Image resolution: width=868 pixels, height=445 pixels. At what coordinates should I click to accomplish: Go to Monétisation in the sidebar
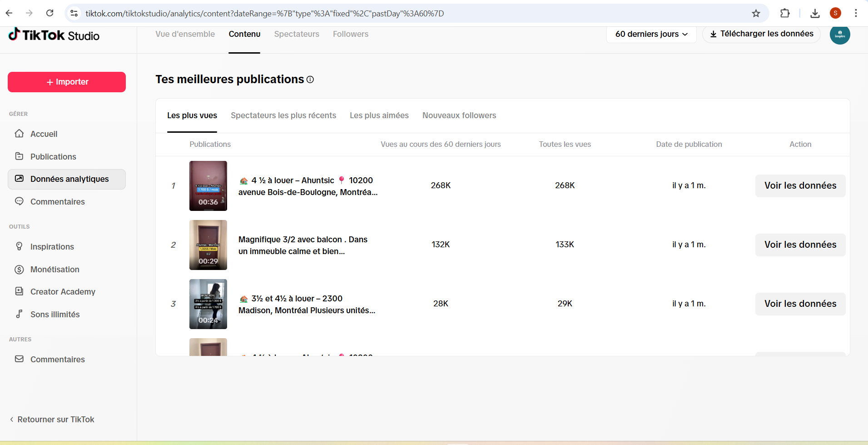55,270
